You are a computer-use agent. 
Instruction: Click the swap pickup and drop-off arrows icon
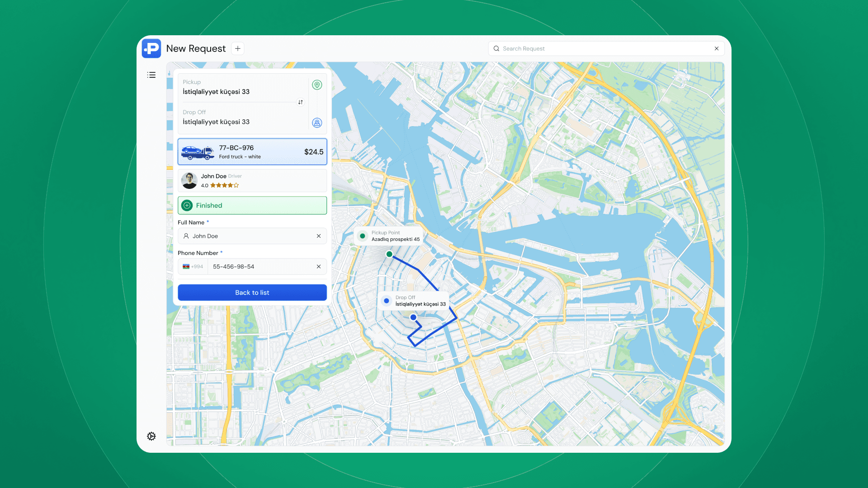click(300, 102)
